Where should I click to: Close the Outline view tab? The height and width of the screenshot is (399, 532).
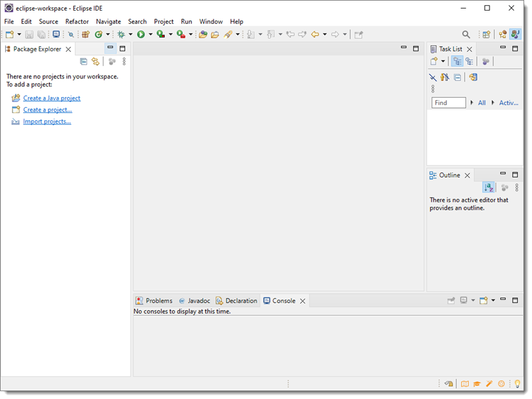(467, 176)
